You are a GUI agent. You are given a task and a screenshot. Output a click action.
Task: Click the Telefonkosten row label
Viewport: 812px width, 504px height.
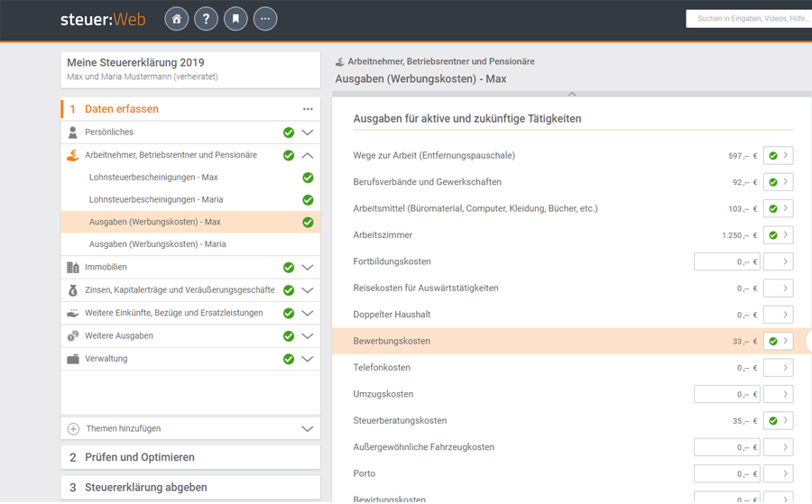click(382, 367)
